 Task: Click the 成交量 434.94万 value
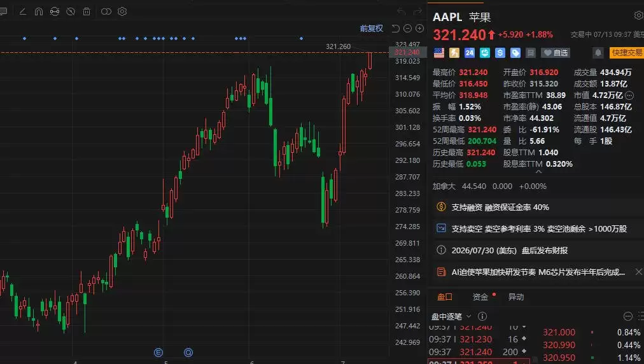point(615,73)
